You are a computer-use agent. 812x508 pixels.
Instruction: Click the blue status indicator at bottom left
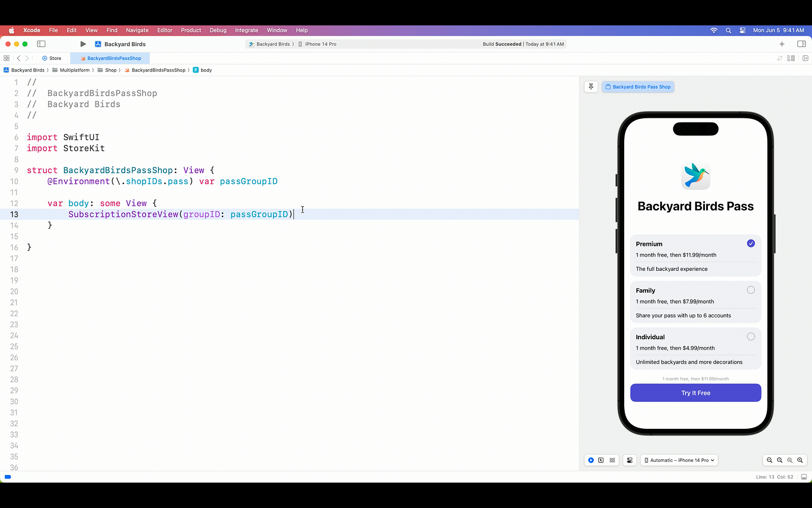coord(8,477)
